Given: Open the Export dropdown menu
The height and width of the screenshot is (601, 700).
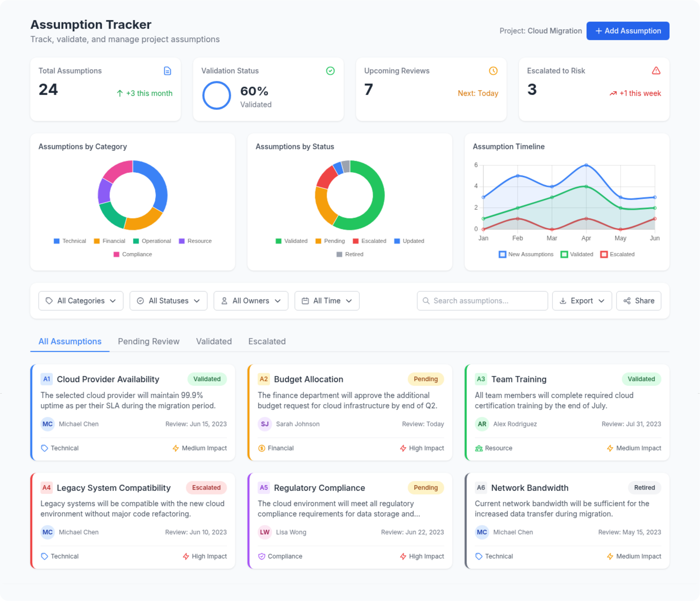Looking at the screenshot, I should 582,301.
